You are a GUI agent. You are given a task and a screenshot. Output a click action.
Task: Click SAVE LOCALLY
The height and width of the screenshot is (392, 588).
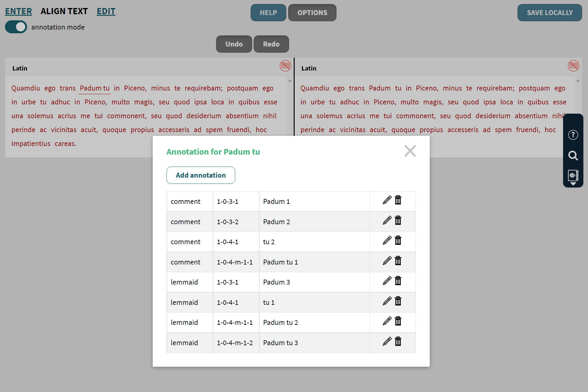pyautogui.click(x=550, y=13)
